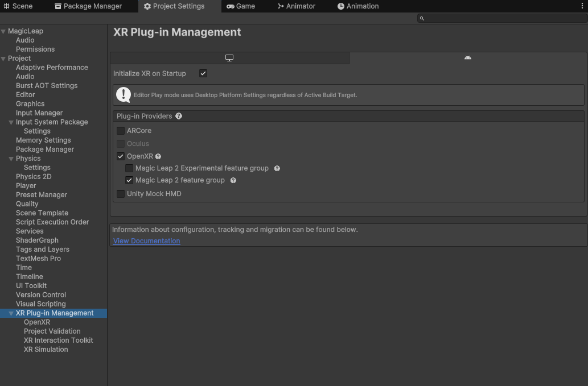Click the help icon for Magic Leap 2 Experimental feature group
588x386 pixels.
[x=277, y=168]
